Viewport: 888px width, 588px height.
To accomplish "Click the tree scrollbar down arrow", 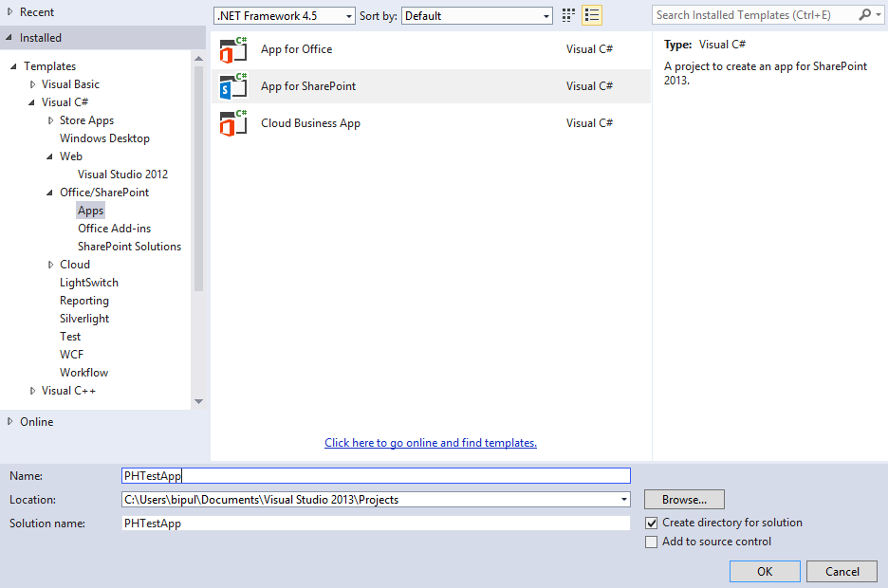I will click(198, 402).
